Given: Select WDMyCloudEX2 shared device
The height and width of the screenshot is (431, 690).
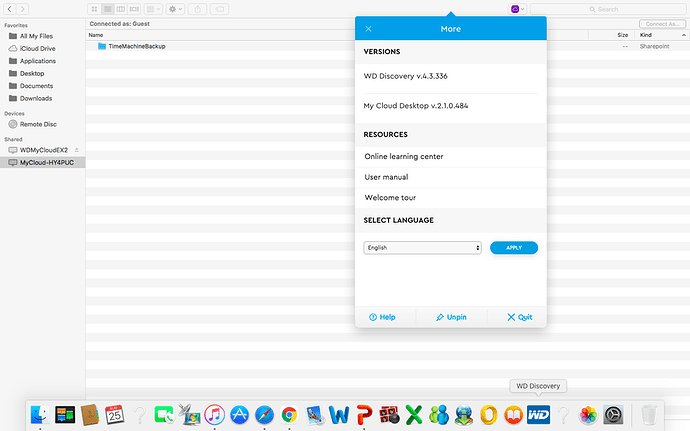Looking at the screenshot, I should [44, 150].
